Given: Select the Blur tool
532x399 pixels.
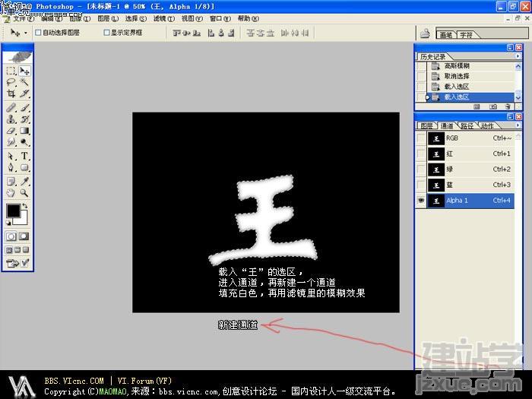Looking at the screenshot, I should click(11, 142).
